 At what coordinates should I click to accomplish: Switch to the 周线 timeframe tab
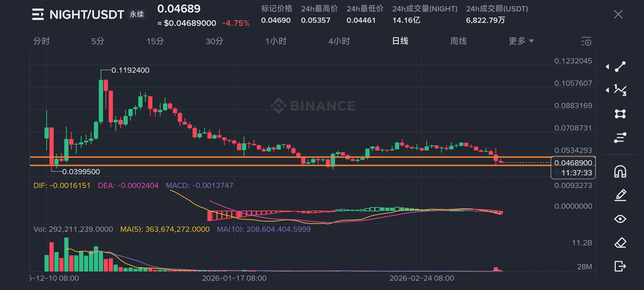point(458,41)
